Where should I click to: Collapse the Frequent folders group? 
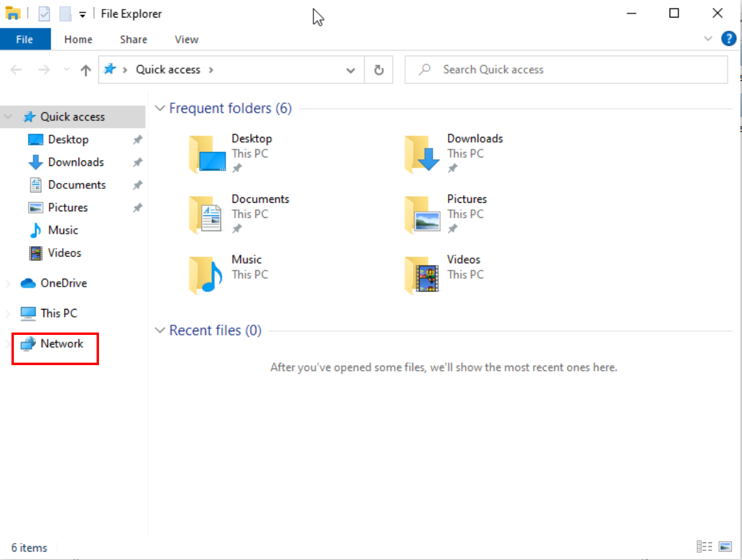point(160,109)
